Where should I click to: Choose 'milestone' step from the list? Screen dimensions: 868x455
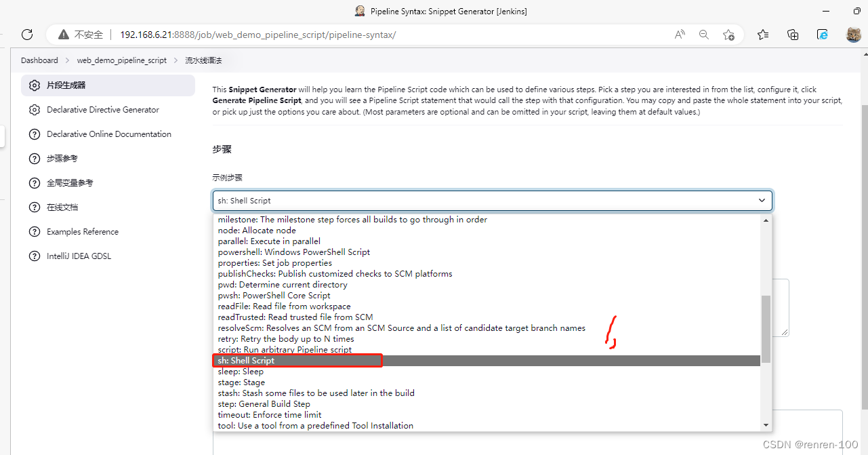coord(487,220)
